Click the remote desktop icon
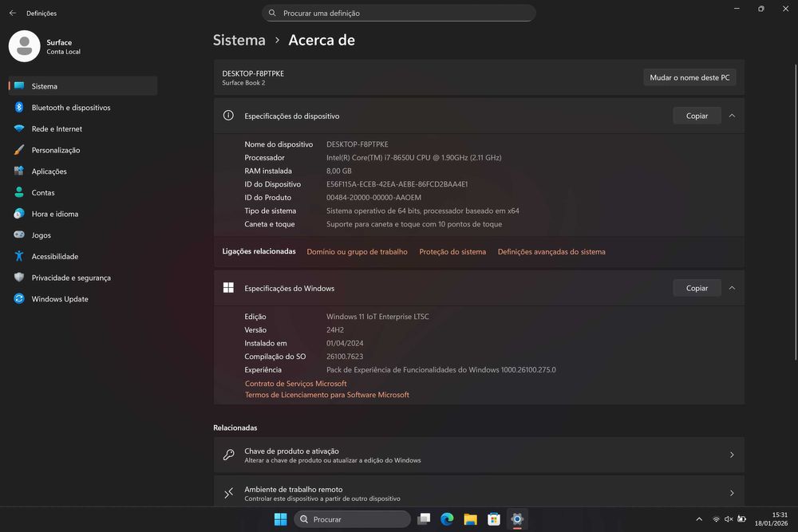 tap(228, 493)
